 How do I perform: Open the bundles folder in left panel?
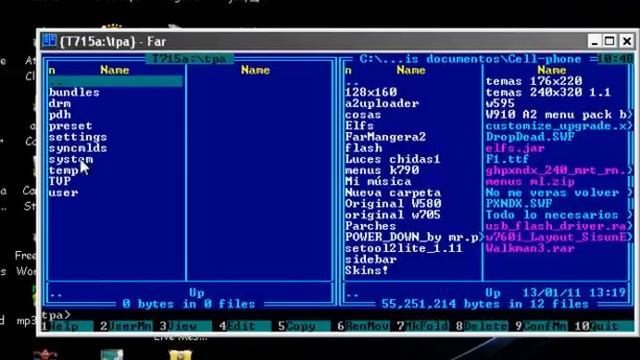point(74,93)
